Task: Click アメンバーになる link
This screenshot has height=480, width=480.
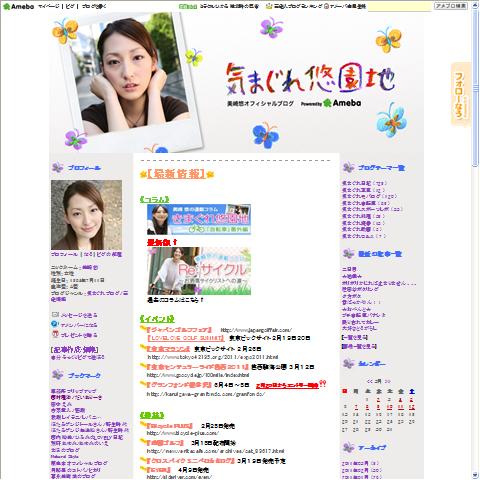Action: pyautogui.click(x=79, y=325)
